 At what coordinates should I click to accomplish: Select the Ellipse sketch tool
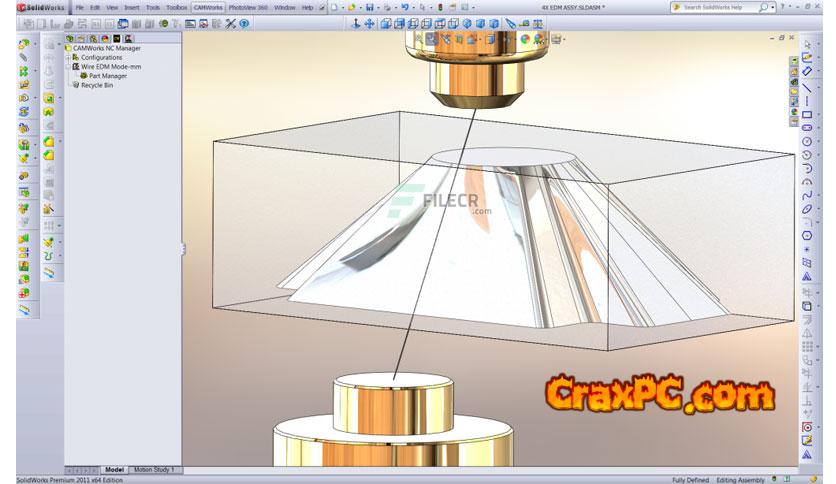(807, 209)
